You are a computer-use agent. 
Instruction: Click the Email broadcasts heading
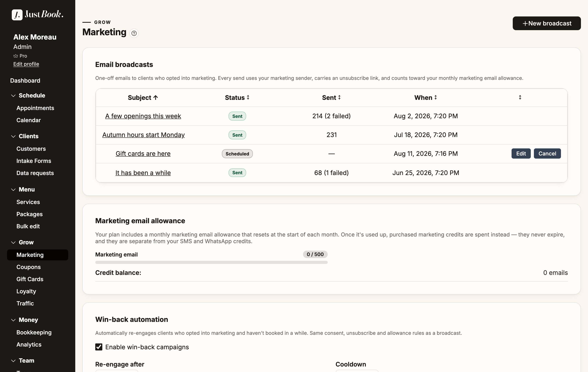click(124, 65)
